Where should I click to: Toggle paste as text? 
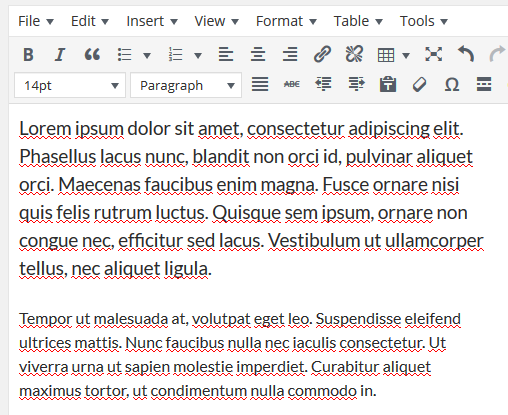point(388,84)
